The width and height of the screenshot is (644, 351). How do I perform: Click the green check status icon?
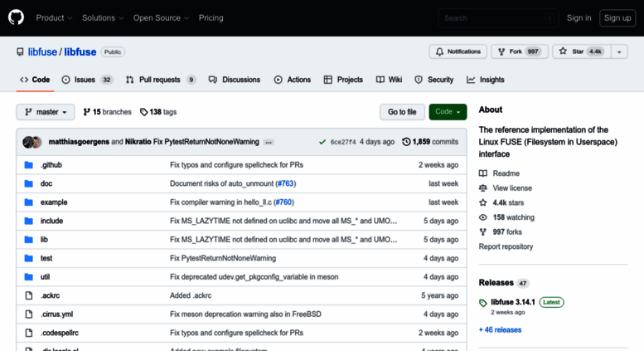click(x=322, y=142)
